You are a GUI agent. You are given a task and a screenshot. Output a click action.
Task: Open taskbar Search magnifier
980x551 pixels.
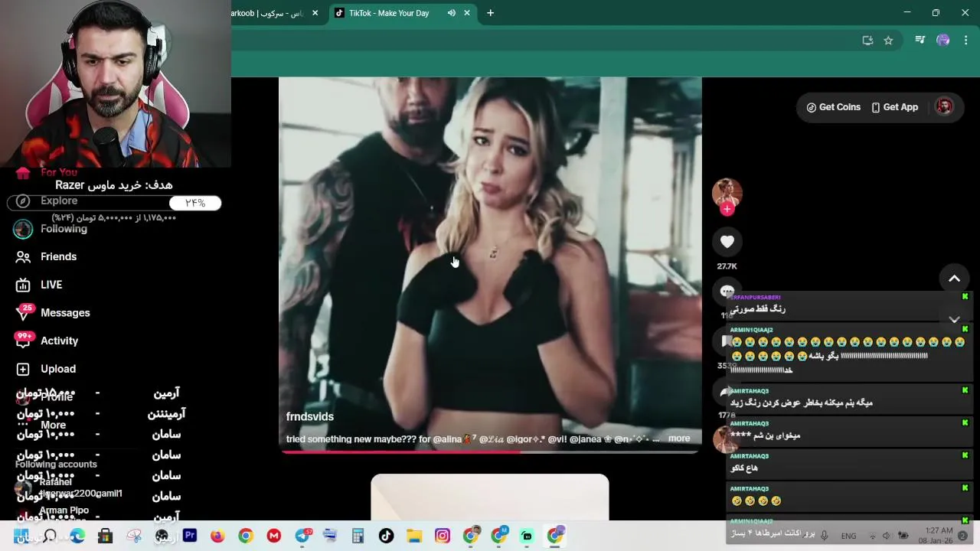[x=50, y=536]
